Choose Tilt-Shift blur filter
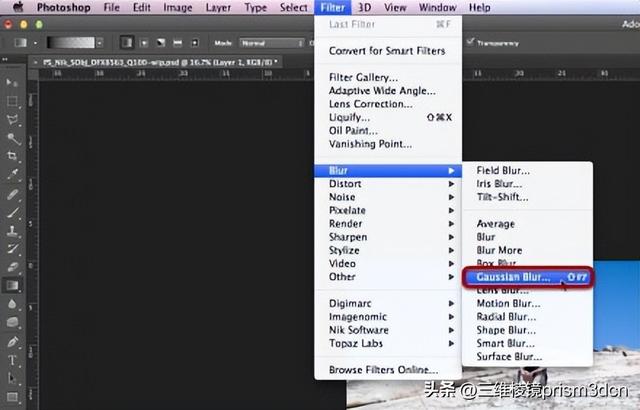Screen dimensions: 640x410 [x=527, y=197]
